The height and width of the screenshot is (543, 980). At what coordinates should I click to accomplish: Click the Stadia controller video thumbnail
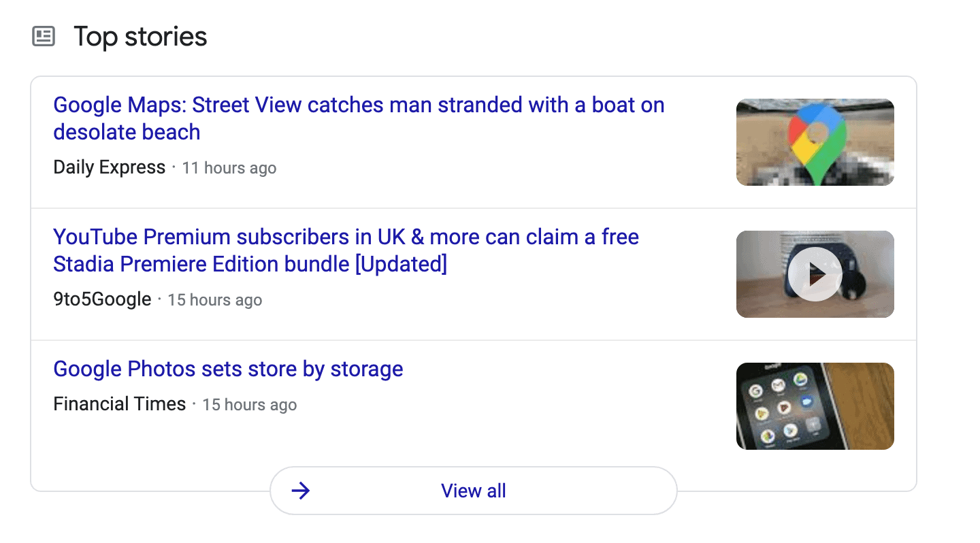point(815,274)
